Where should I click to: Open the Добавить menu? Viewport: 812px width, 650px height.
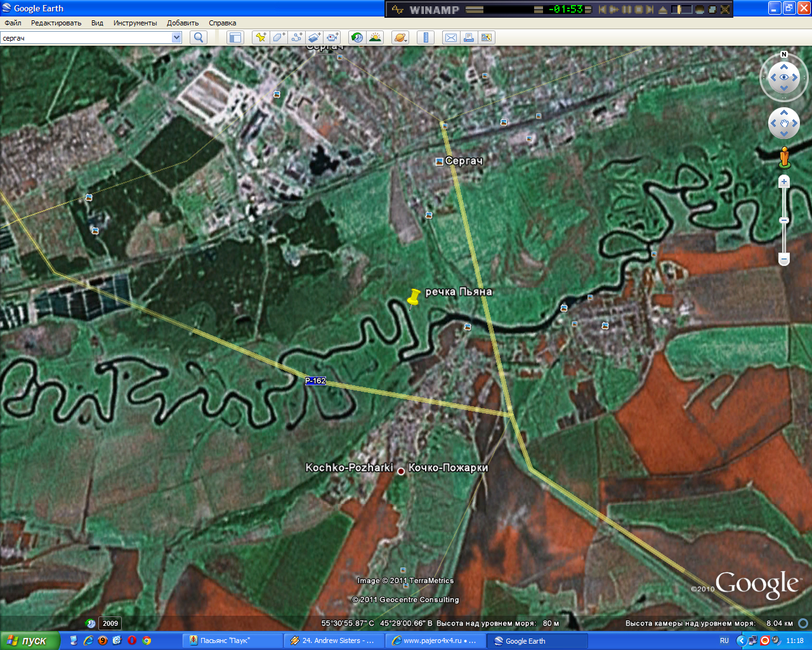[x=183, y=23]
